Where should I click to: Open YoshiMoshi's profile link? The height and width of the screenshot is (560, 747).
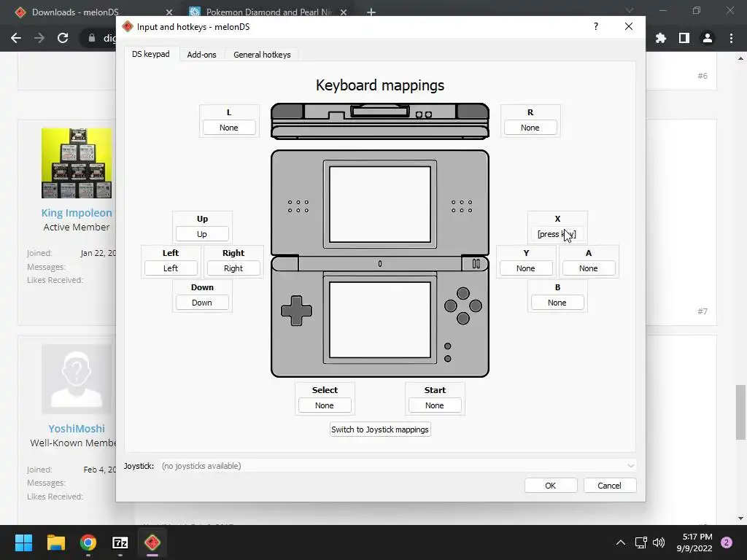point(76,429)
